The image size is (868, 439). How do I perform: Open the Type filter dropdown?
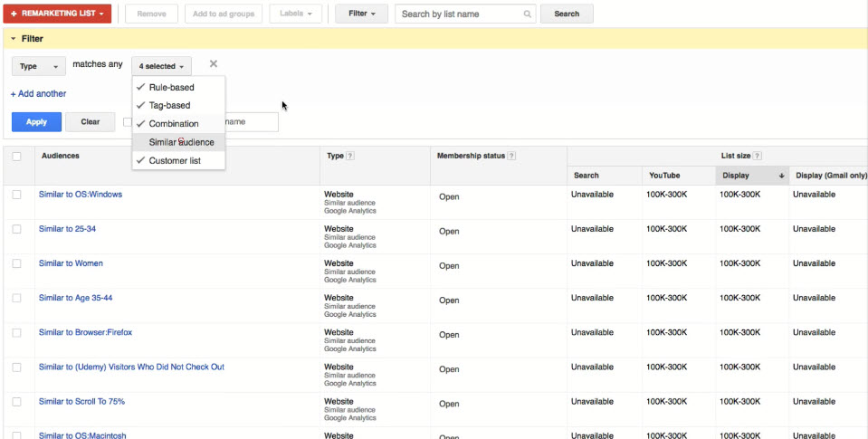click(x=39, y=66)
